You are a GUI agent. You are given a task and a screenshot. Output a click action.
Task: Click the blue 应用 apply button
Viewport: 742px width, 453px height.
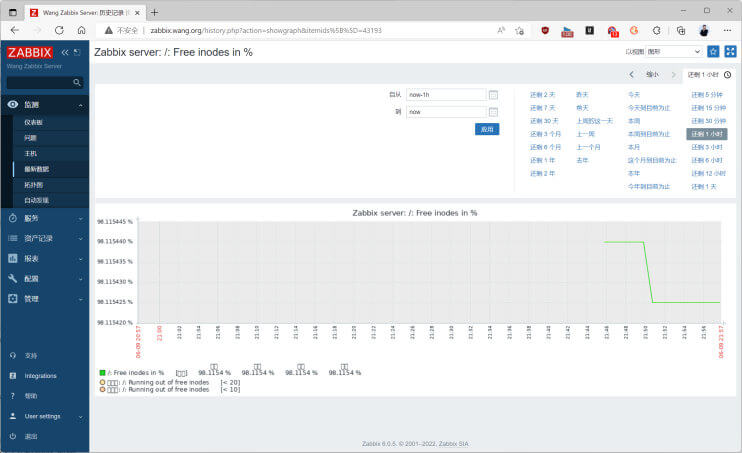(487, 129)
